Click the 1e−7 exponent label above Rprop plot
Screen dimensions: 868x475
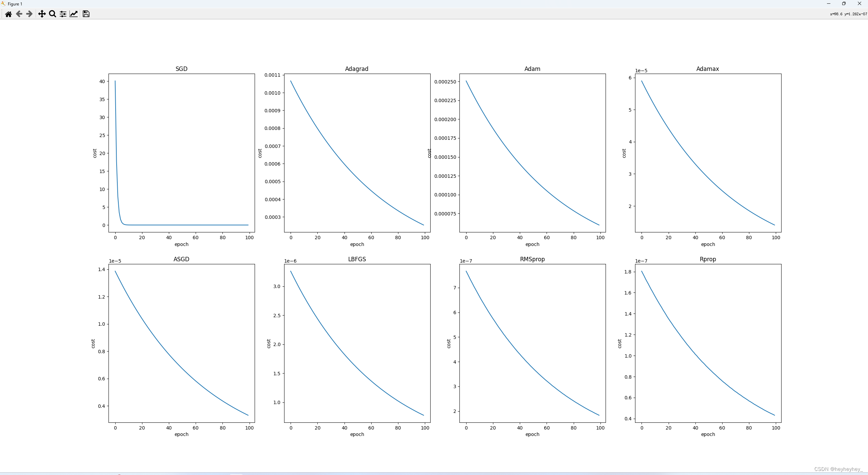641,261
